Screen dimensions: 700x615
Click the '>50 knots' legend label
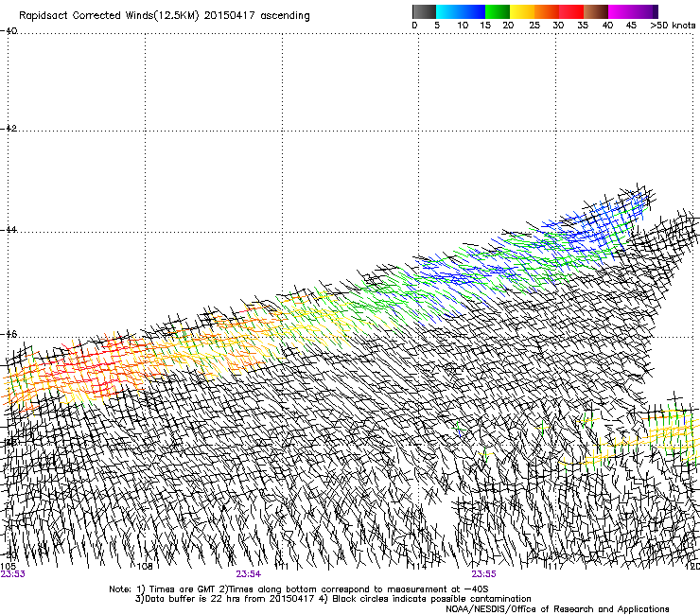tap(673, 26)
